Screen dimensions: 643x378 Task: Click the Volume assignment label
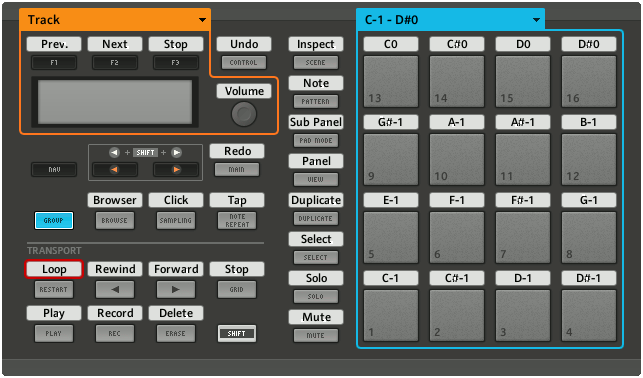click(244, 91)
